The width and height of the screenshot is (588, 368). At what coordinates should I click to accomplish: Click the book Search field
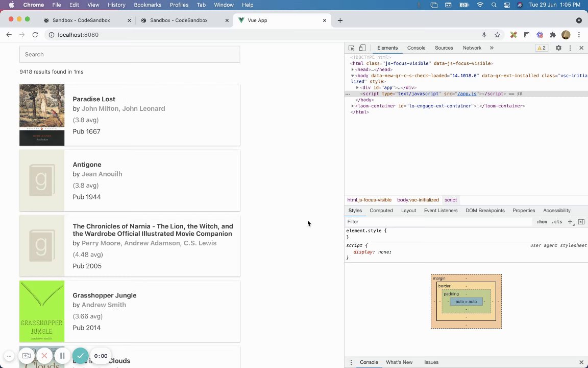point(130,55)
